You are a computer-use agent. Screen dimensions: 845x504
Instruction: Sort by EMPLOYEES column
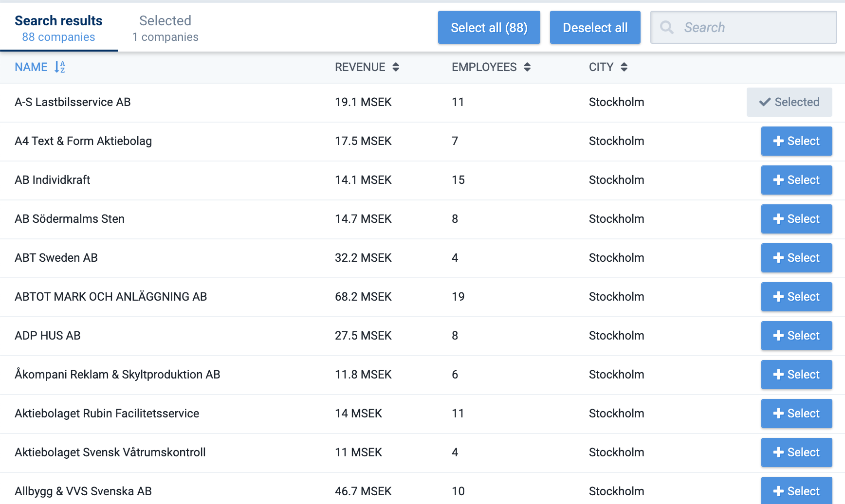tap(484, 67)
